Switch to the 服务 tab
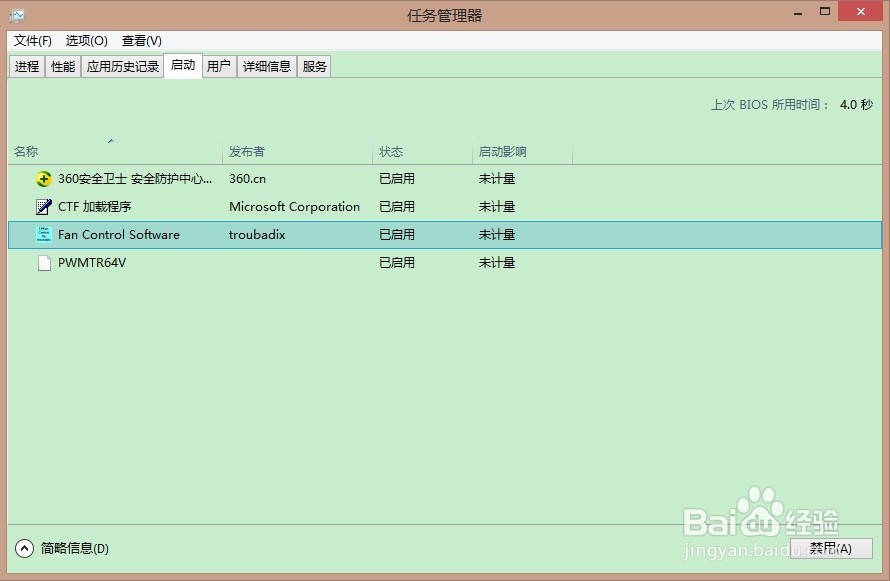This screenshot has width=890, height=581. pyautogui.click(x=314, y=65)
